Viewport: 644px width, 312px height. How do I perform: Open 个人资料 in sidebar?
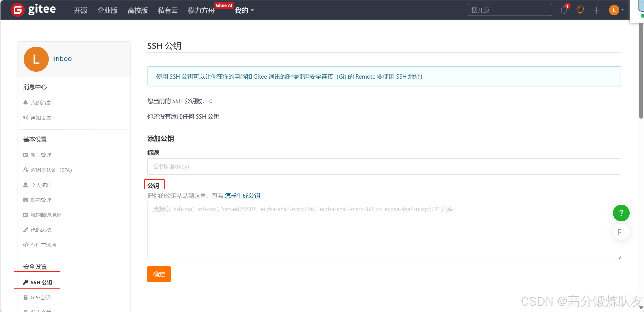coord(41,185)
